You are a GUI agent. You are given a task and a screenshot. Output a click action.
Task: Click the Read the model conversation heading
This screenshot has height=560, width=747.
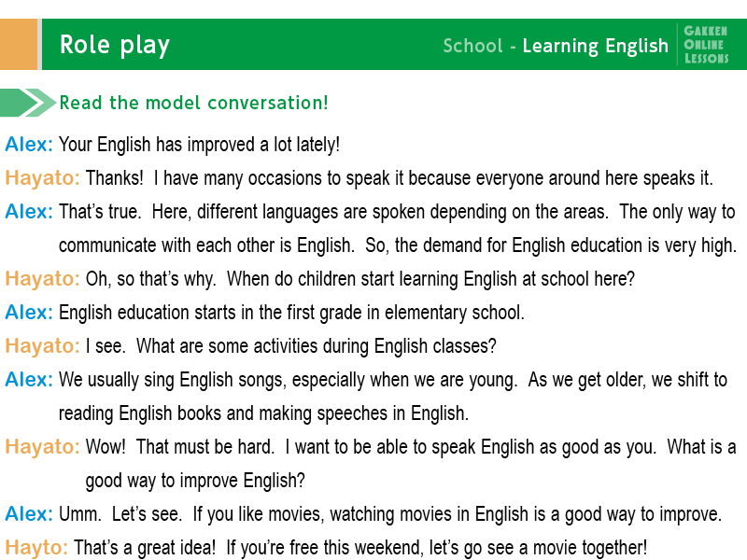pos(193,103)
